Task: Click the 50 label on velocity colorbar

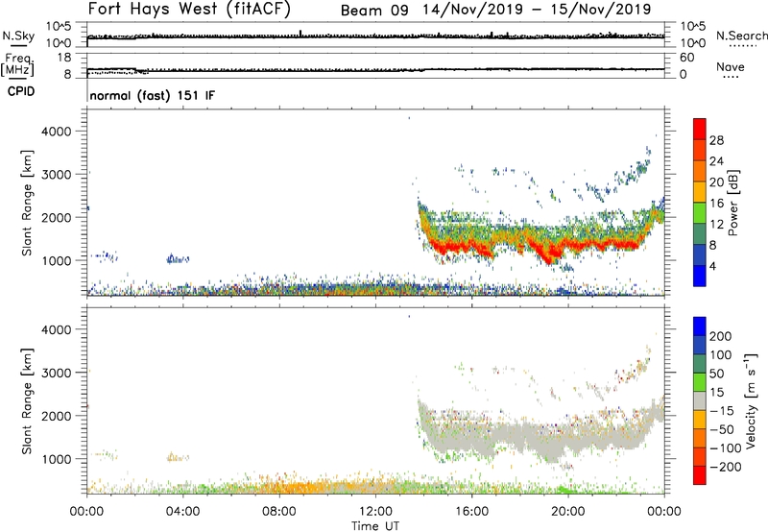Action: (716, 374)
